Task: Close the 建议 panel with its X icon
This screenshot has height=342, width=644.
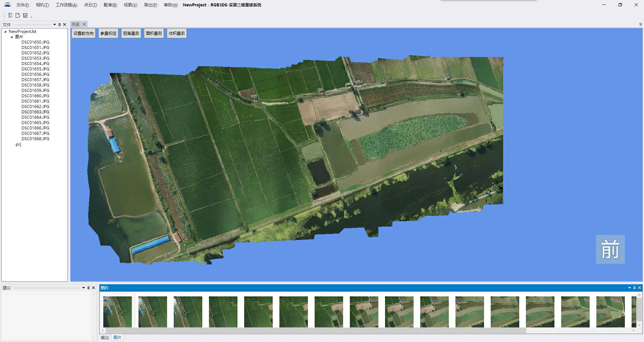Action: click(x=94, y=288)
